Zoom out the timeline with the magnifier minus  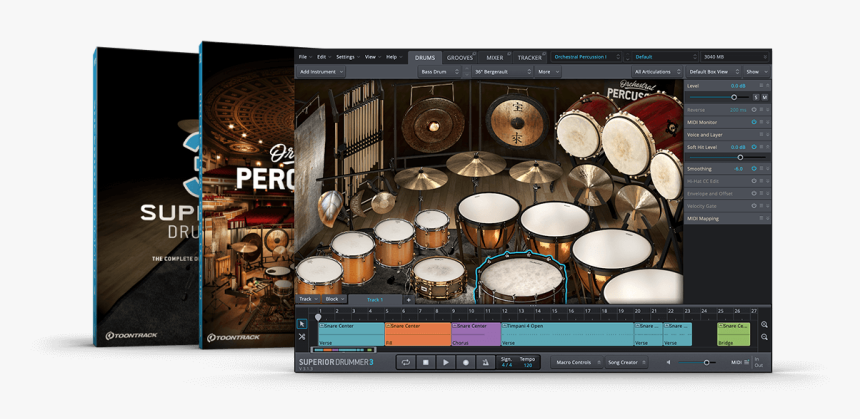pyautogui.click(x=765, y=337)
